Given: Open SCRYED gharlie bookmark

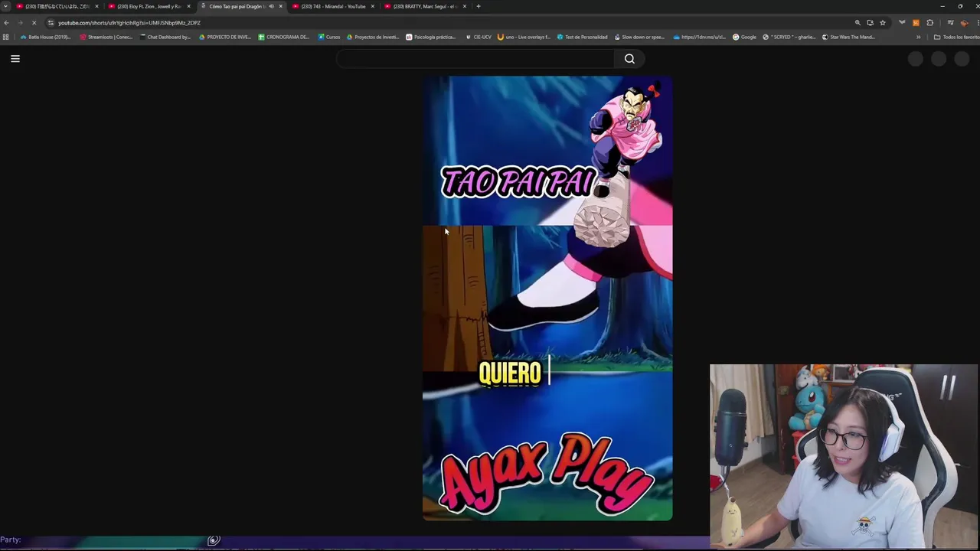Looking at the screenshot, I should 789,37.
